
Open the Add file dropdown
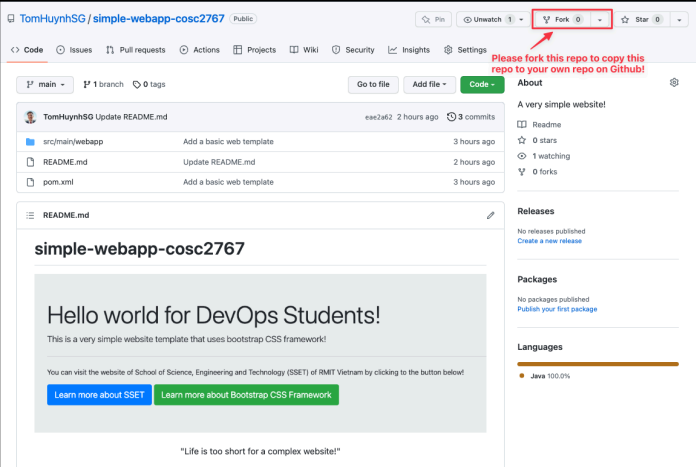tap(429, 84)
